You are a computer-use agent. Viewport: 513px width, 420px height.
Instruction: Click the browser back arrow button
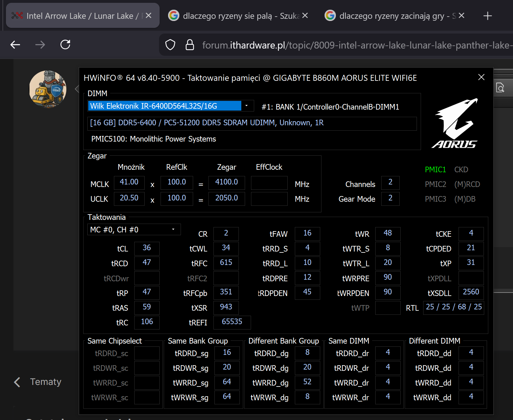pyautogui.click(x=15, y=45)
